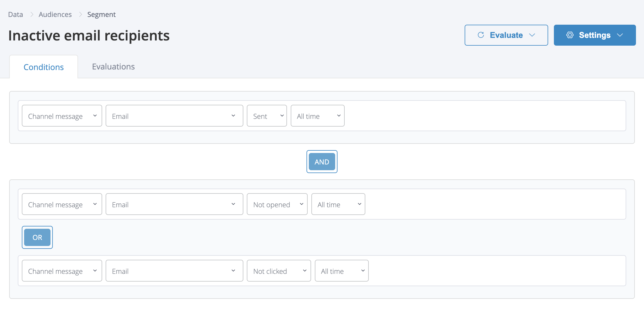This screenshot has width=644, height=314.
Task: Open first row Channel message dropdown
Action: 62,116
